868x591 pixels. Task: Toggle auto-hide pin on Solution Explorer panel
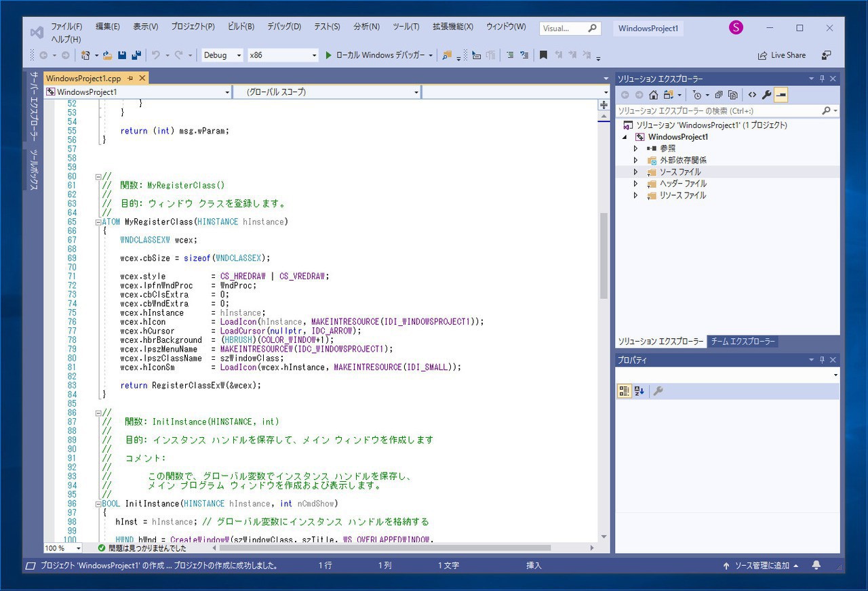click(822, 79)
